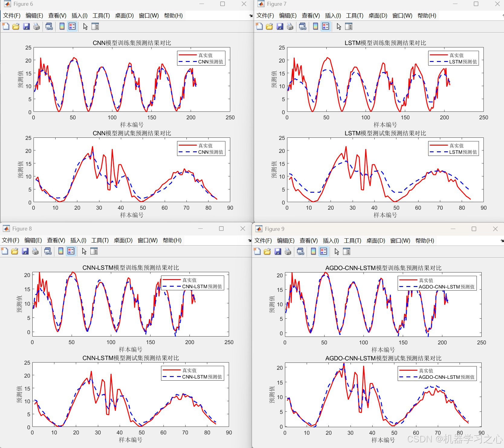Viewport: 504px width, 448px height.
Task: Print Figure 6 using the printer icon
Action: tap(37, 27)
